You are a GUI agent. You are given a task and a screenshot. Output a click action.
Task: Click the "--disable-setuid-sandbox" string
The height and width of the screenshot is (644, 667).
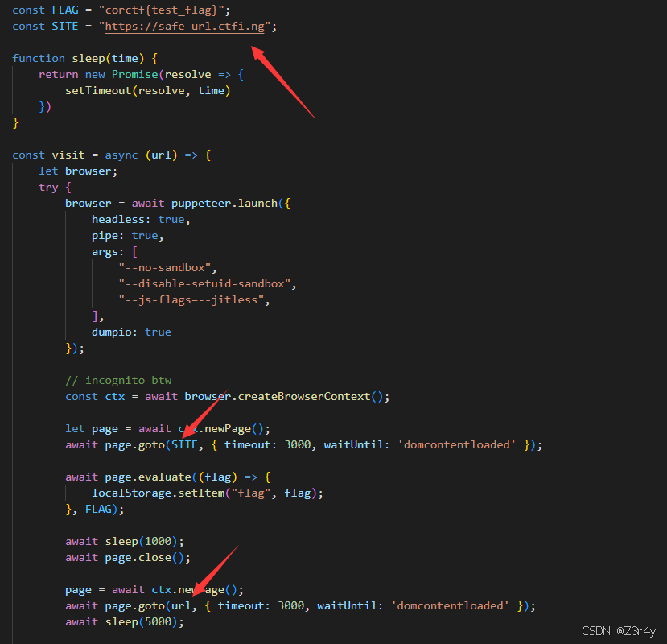point(204,284)
